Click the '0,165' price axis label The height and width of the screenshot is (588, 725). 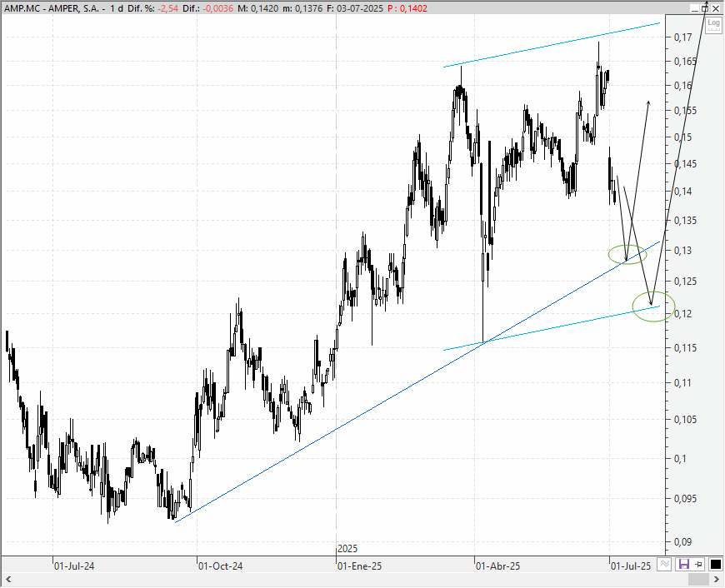(685, 62)
